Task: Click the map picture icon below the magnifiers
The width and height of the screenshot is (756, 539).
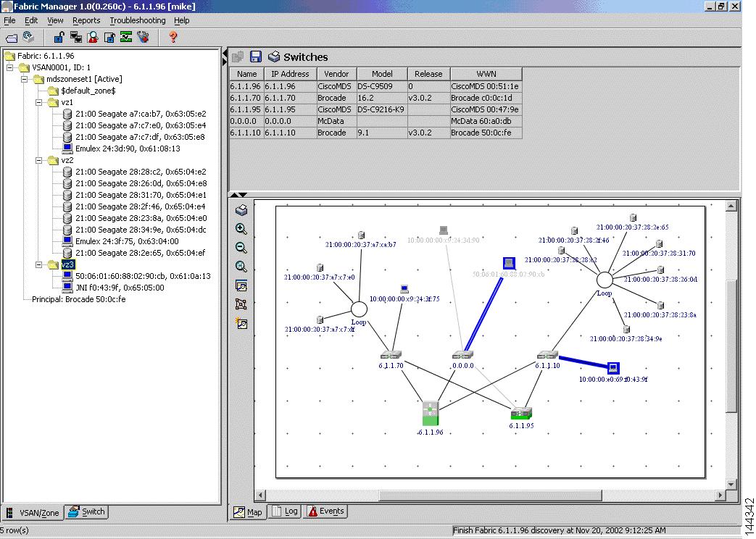Action: pos(241,285)
